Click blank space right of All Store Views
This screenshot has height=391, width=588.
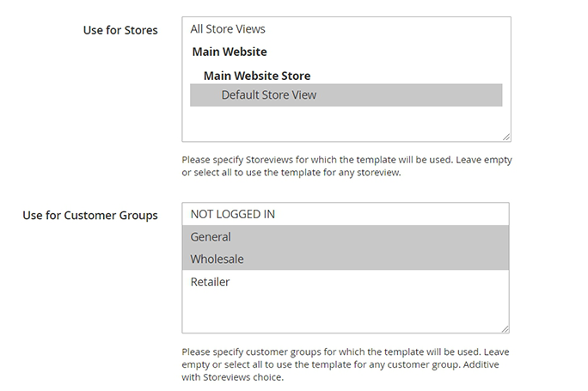387,29
